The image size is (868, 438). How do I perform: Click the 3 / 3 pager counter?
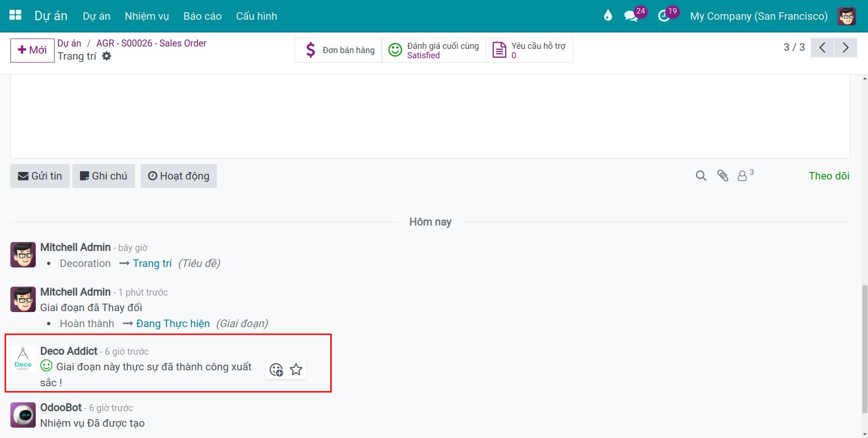[794, 47]
